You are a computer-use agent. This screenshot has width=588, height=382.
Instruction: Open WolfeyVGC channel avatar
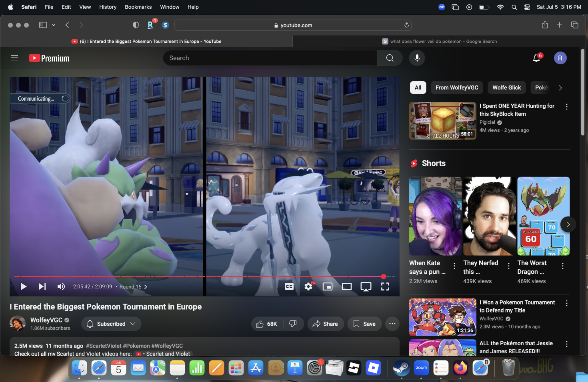click(x=18, y=324)
